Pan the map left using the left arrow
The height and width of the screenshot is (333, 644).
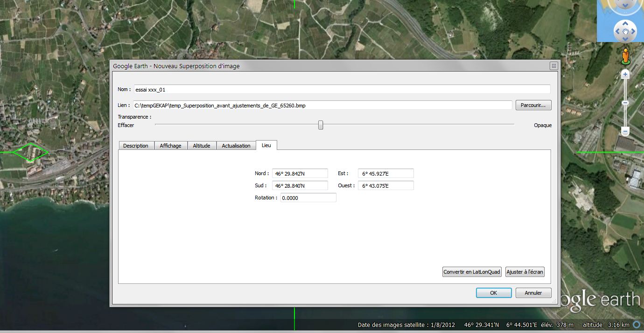[617, 31]
